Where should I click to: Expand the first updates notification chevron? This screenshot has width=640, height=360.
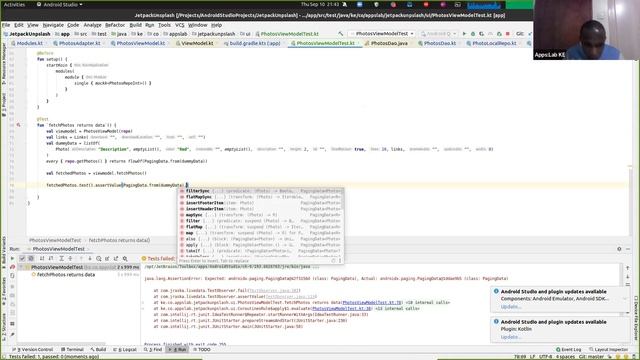point(624,299)
